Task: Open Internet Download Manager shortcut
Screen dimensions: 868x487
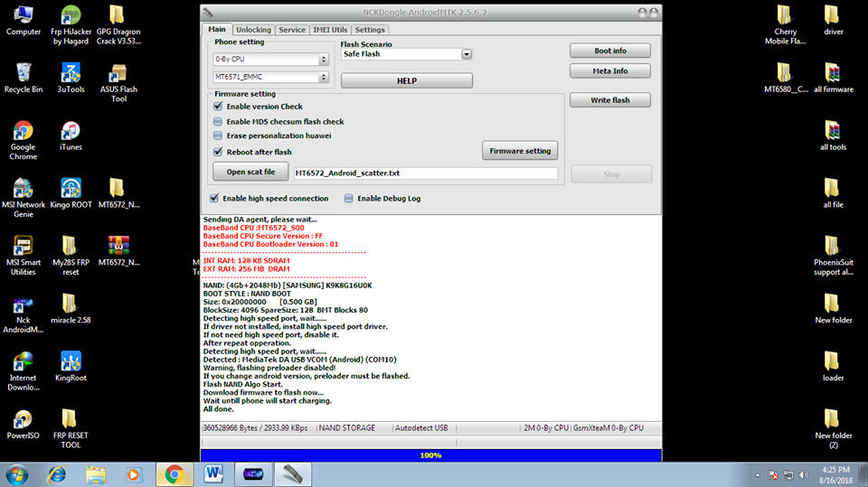Action: coord(24,370)
